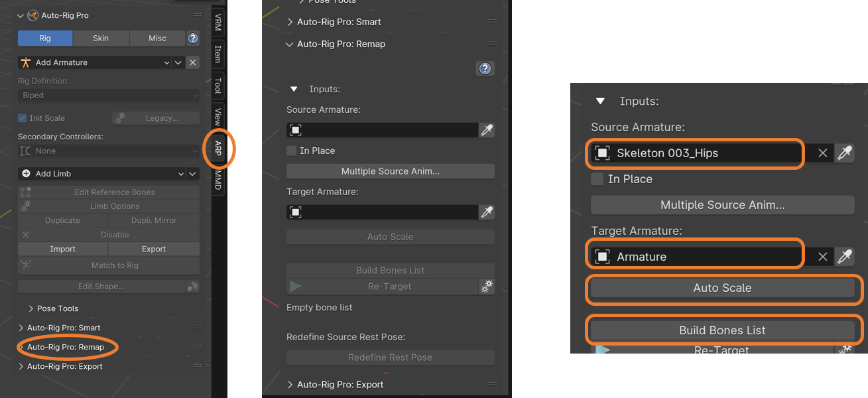Click the bone icon on the Match to Rig button
Viewport: 868px width, 398px height.
point(25,265)
